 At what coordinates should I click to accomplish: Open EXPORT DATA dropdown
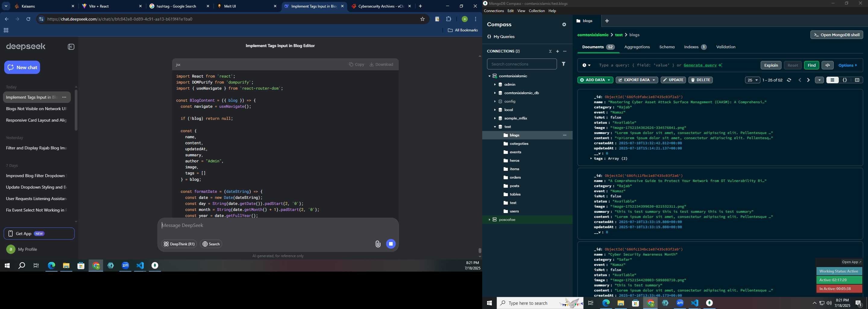637,80
